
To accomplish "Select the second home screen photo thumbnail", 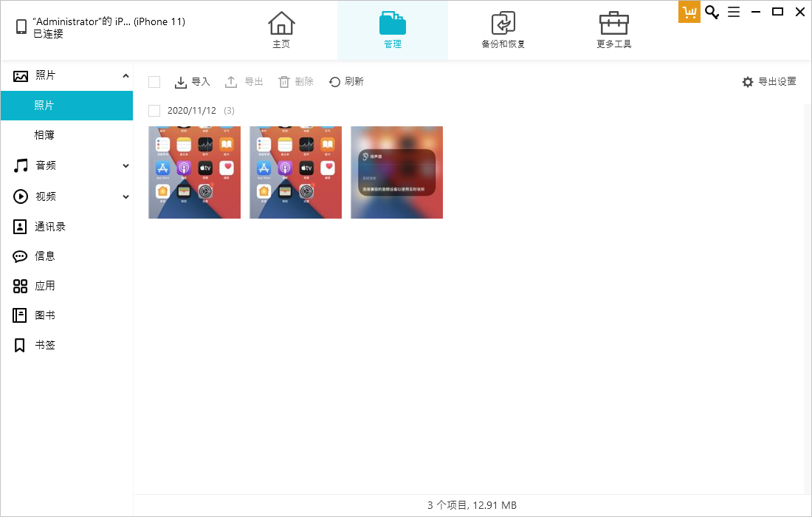I will (x=296, y=173).
